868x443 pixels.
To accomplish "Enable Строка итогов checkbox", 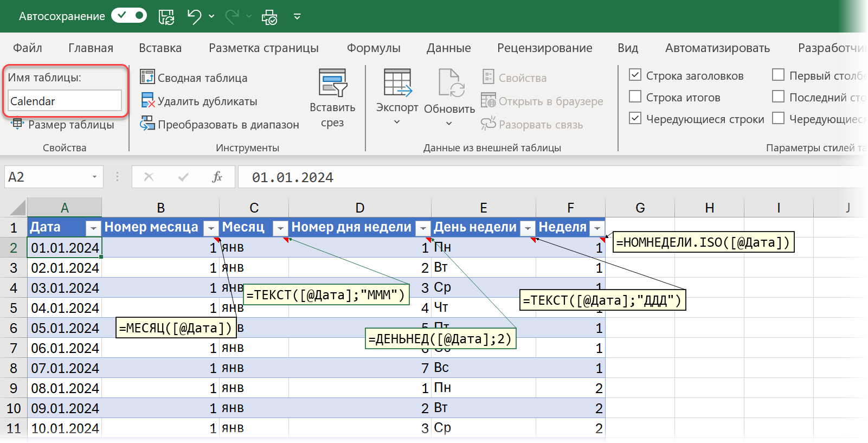I will pyautogui.click(x=635, y=97).
